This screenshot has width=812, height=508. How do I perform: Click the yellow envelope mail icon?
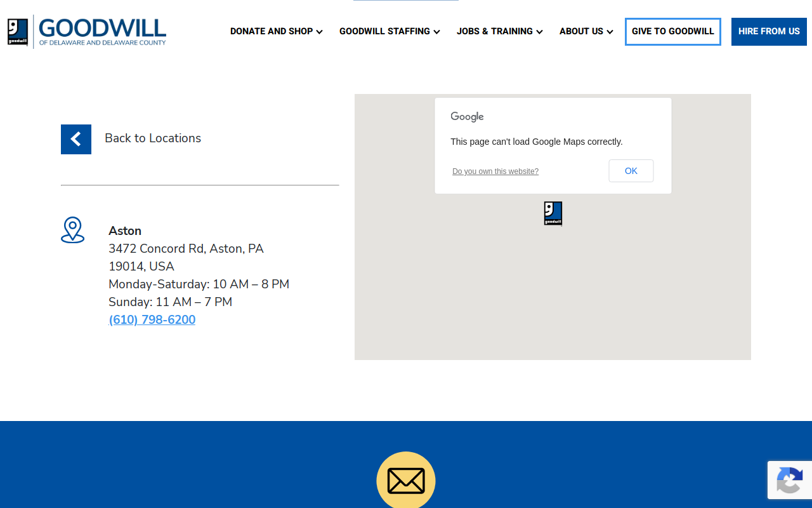pyautogui.click(x=406, y=480)
